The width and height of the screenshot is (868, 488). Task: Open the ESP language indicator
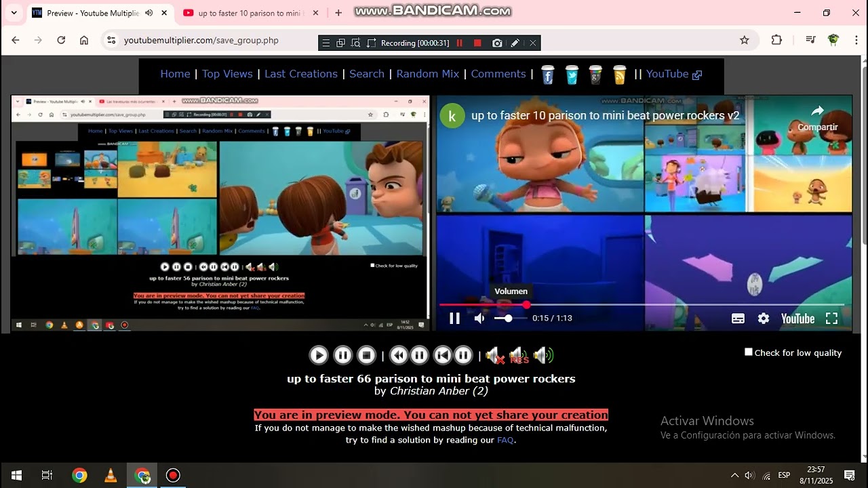[784, 475]
